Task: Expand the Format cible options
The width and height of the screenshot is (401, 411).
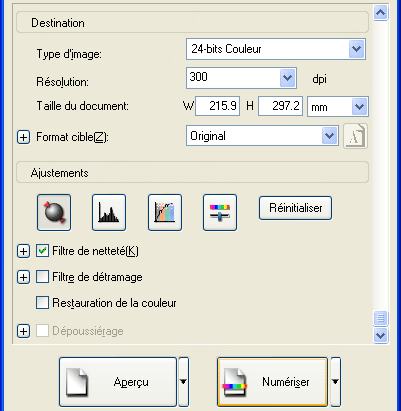Action: tap(23, 137)
